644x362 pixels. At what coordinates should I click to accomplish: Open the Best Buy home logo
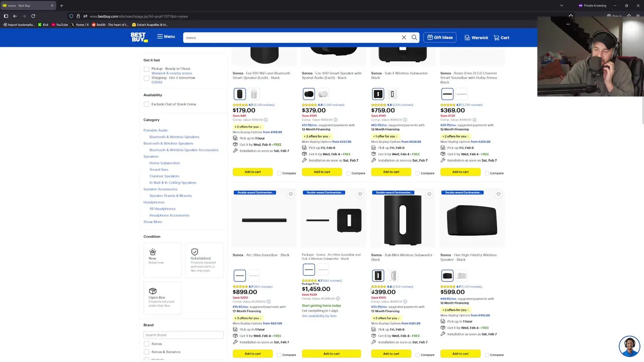point(139,37)
